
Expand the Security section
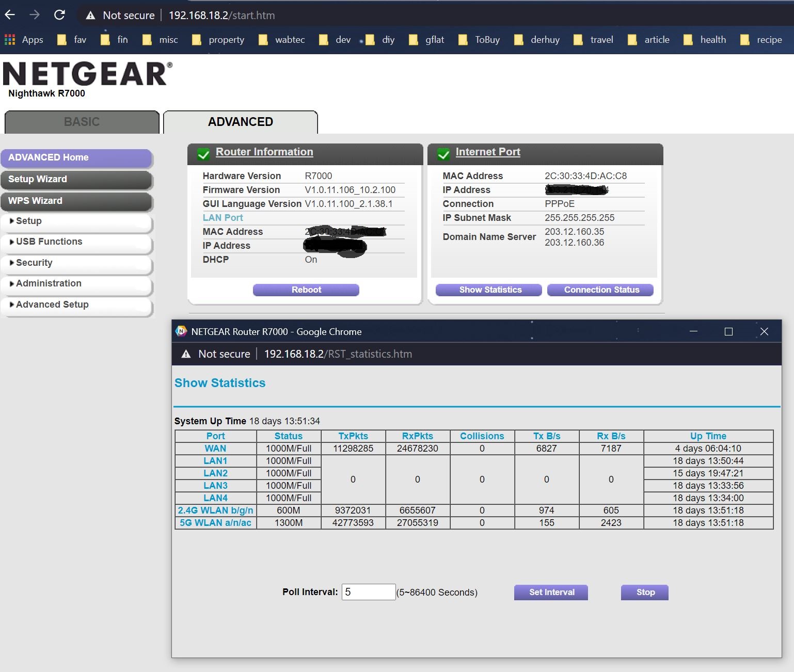coord(34,263)
